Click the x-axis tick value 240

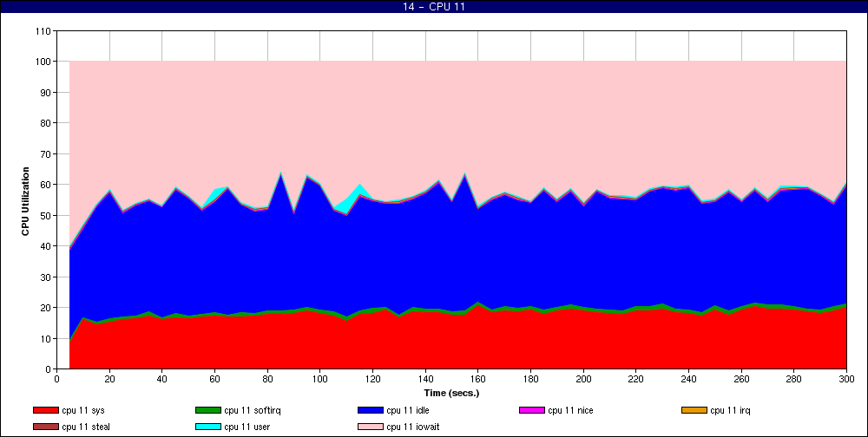[688, 380]
